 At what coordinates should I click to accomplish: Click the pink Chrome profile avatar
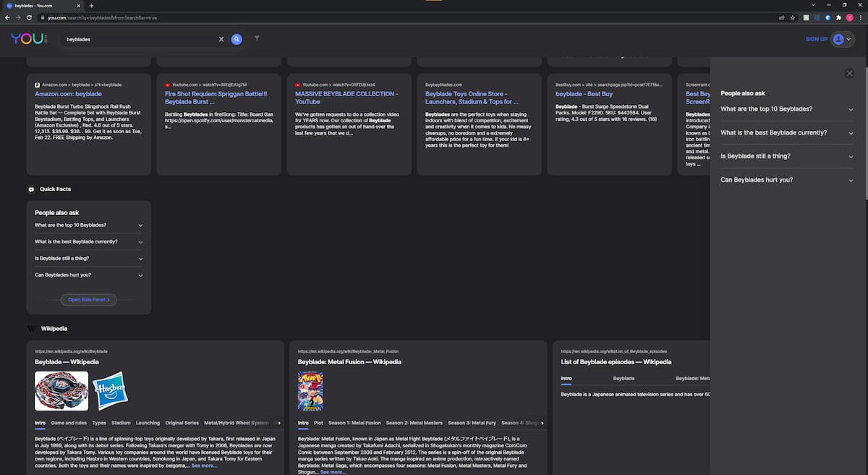point(849,17)
